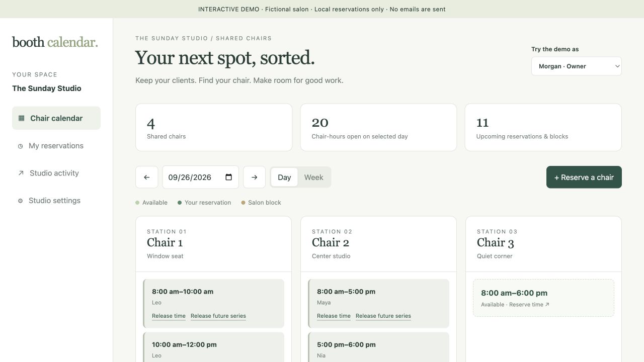This screenshot has width=644, height=362.
Task: Click The Sunday Studio space name
Action: [x=47, y=88]
